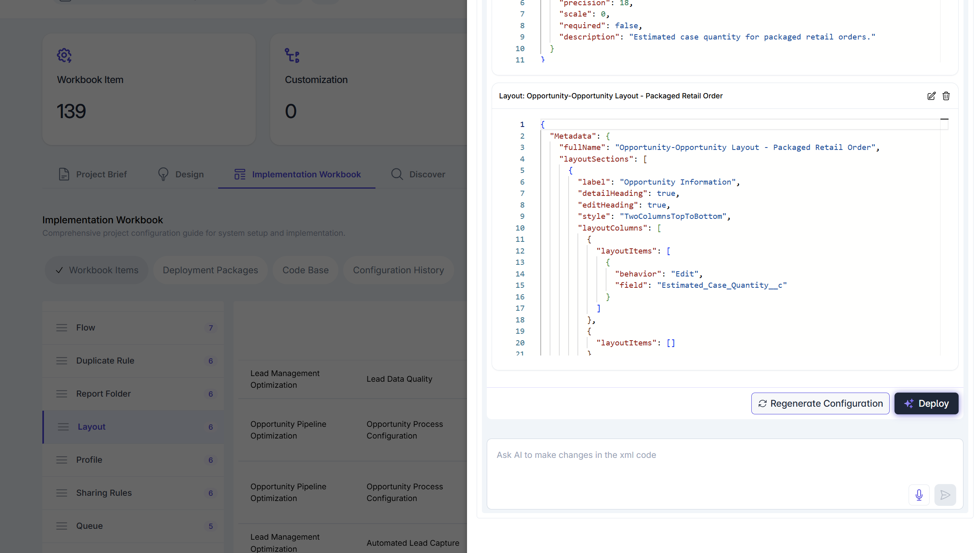Click the Automated Lead Capture cell
Screen dimensions: 980x553
[x=413, y=543]
